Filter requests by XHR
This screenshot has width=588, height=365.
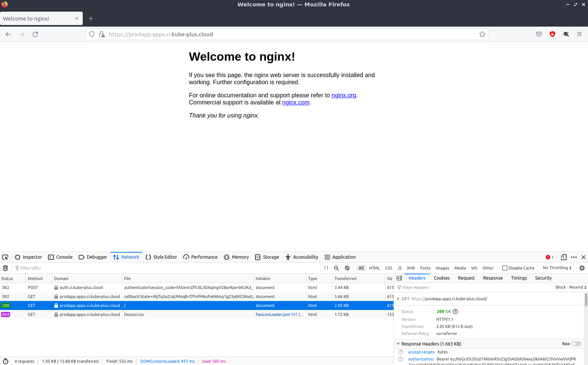[x=411, y=268]
